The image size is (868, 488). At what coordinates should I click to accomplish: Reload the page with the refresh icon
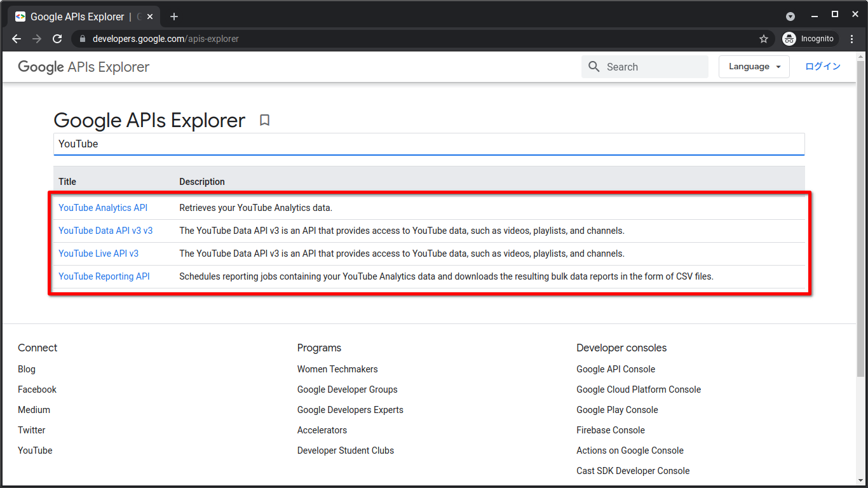tap(57, 39)
